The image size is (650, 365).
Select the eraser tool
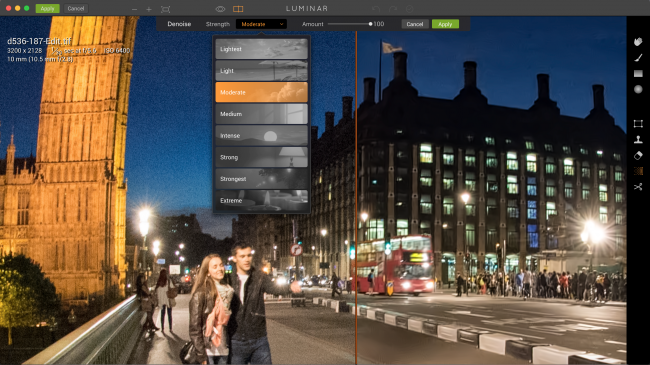(638, 155)
